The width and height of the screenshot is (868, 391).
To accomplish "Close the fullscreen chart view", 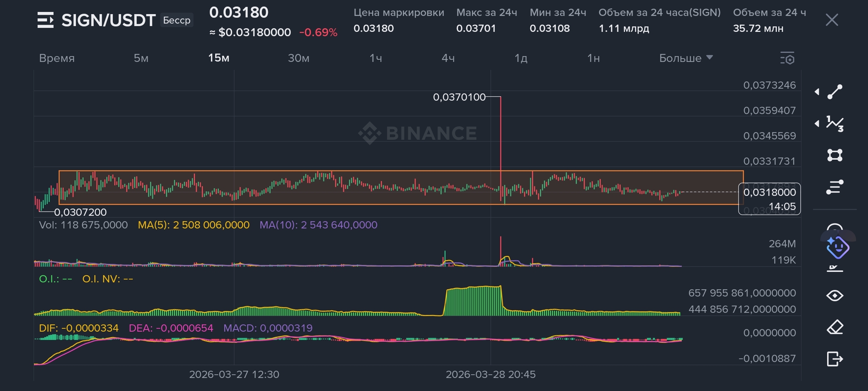I will click(x=832, y=20).
